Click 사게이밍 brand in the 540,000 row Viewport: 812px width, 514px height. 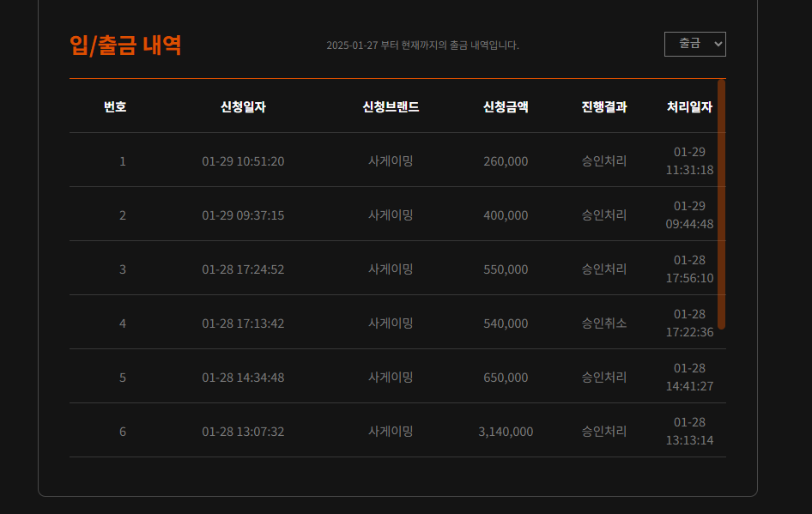tap(391, 323)
